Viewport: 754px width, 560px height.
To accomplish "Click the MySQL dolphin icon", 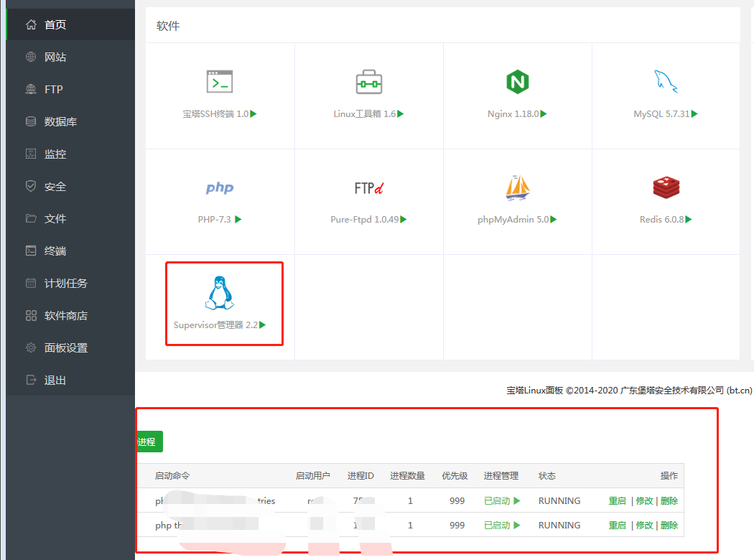I will click(x=665, y=82).
